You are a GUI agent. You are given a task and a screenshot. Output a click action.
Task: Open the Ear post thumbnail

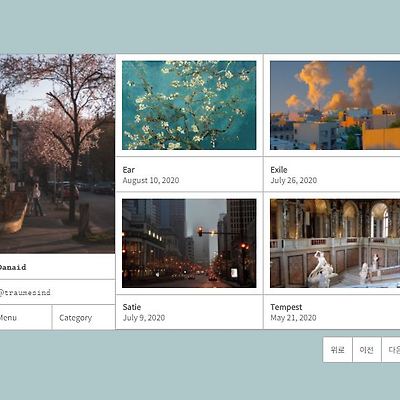189,105
